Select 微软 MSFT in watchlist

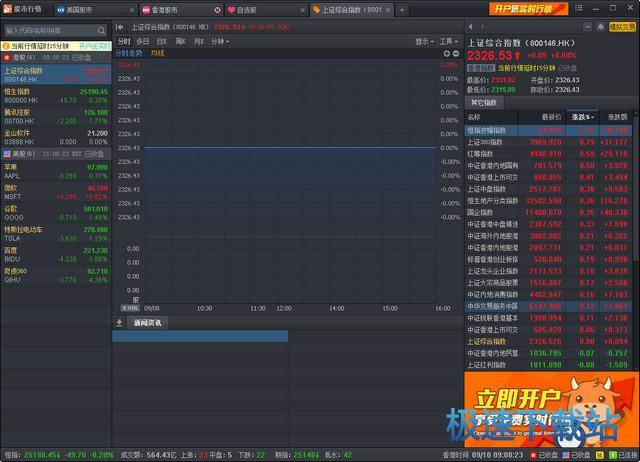[x=56, y=192]
